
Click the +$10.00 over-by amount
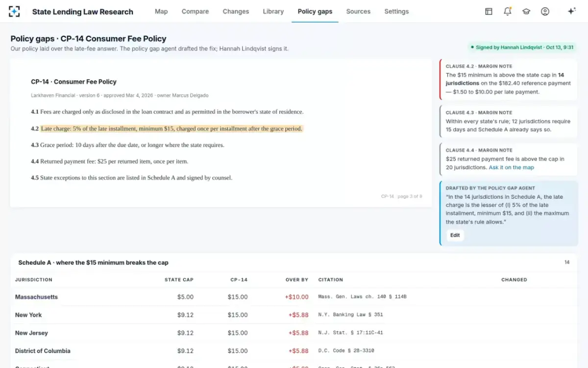pos(296,297)
